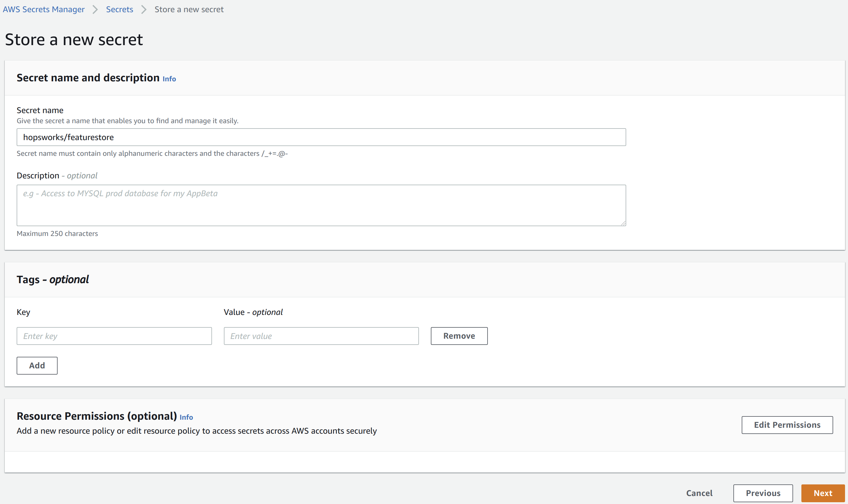Open Info beside Resource Permissions
The width and height of the screenshot is (848, 504).
pyautogui.click(x=186, y=417)
